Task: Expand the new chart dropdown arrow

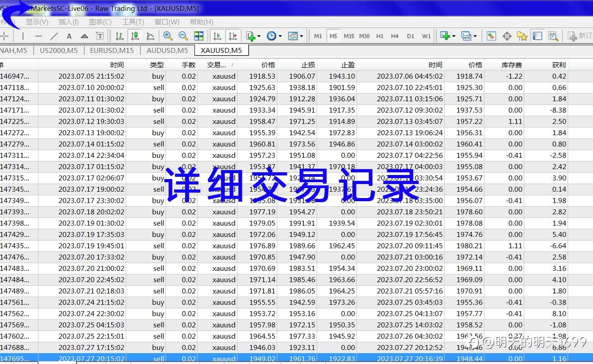Action: tap(454, 36)
